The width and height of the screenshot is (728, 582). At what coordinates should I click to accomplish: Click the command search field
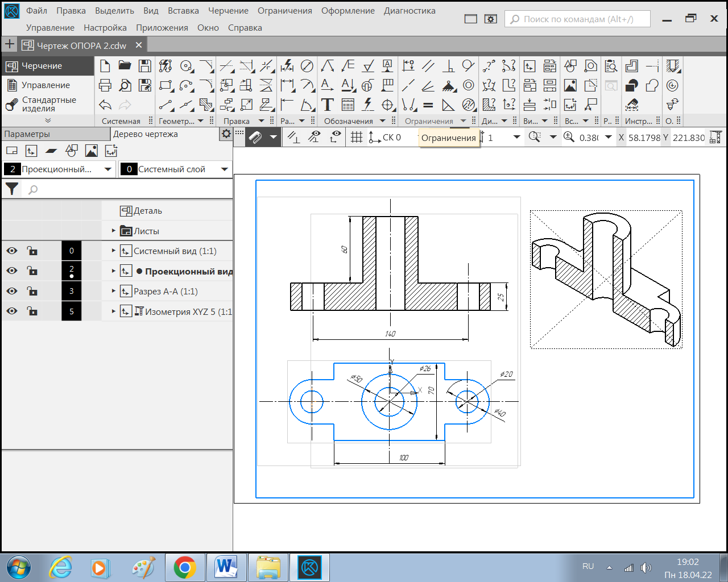coord(577,19)
